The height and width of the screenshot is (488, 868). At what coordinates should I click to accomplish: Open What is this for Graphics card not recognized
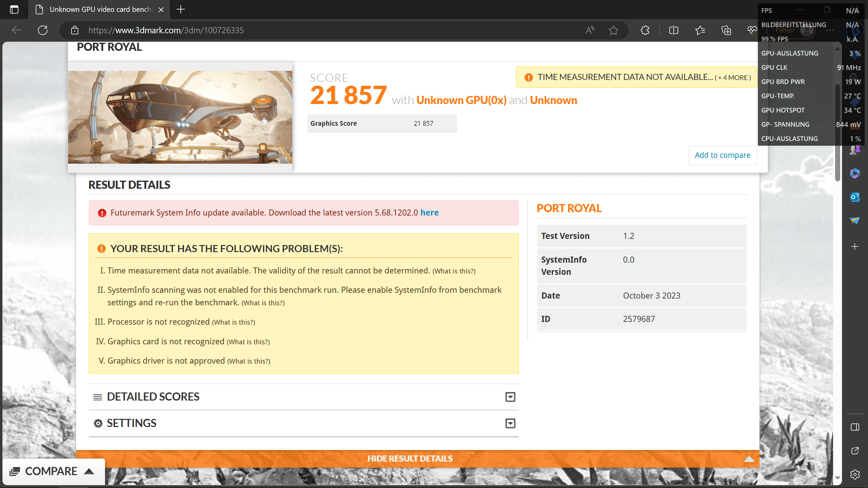[x=248, y=342]
